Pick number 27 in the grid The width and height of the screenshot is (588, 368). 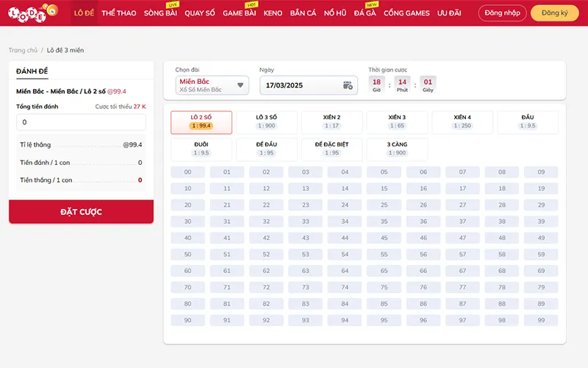[463, 205]
